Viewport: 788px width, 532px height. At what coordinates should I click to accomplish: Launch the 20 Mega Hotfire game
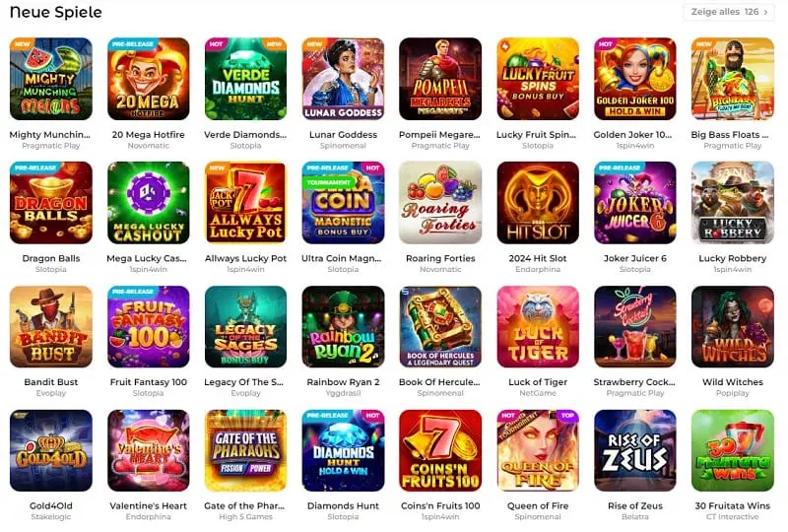tap(149, 79)
